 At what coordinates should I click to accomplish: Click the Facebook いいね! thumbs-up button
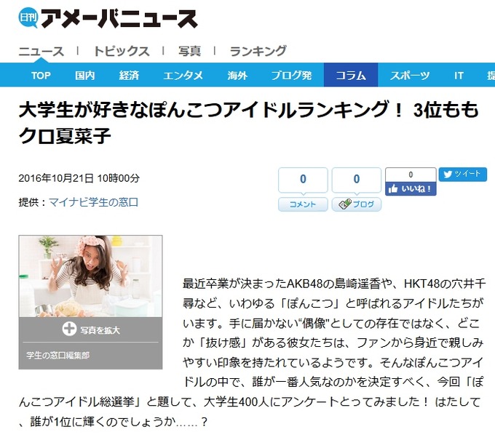[x=411, y=188]
